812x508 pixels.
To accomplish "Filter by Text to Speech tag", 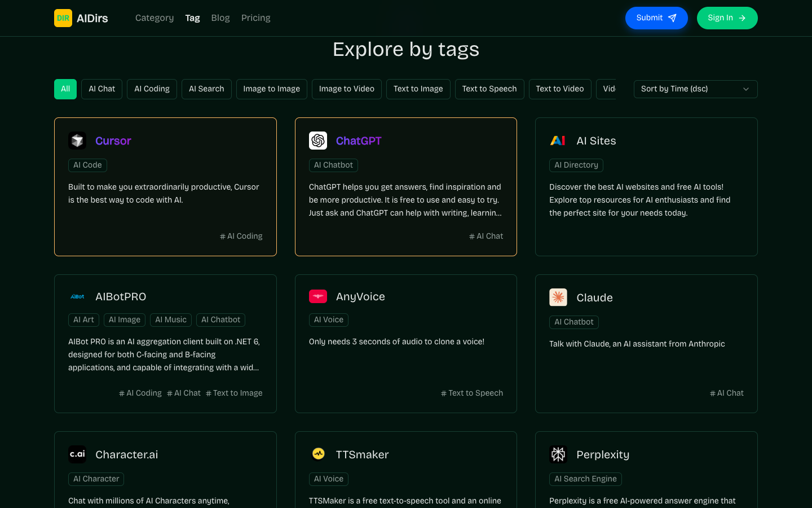I will coord(489,89).
